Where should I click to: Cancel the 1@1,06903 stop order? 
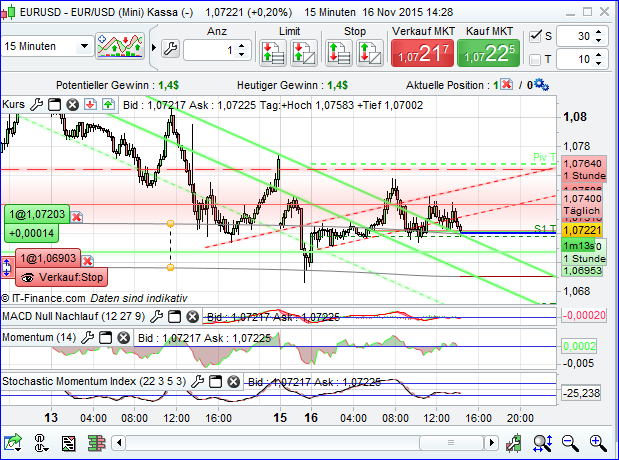click(87, 260)
